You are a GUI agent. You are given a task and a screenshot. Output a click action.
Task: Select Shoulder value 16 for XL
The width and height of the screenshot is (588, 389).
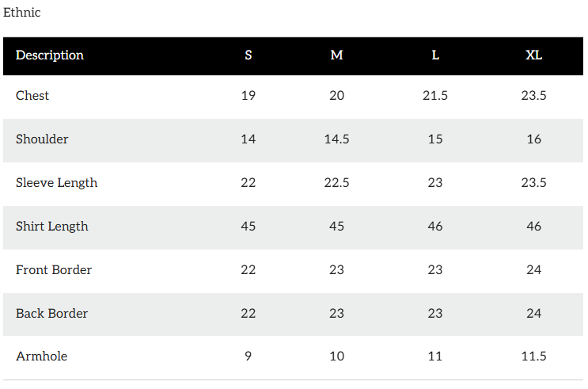[533, 139]
